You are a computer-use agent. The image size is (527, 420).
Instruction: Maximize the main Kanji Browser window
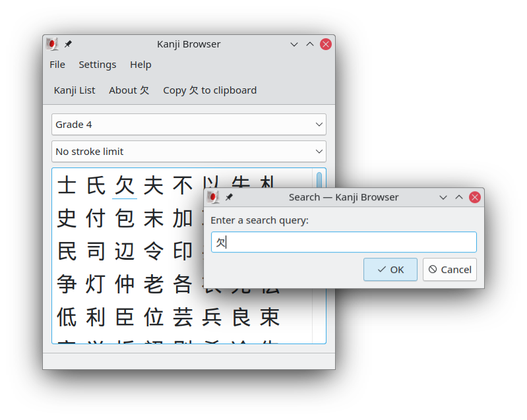coord(310,44)
